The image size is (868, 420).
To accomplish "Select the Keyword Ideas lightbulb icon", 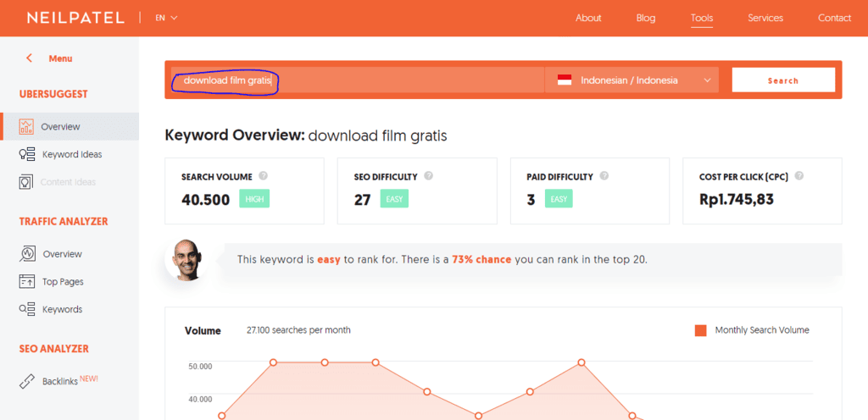I will coord(27,154).
